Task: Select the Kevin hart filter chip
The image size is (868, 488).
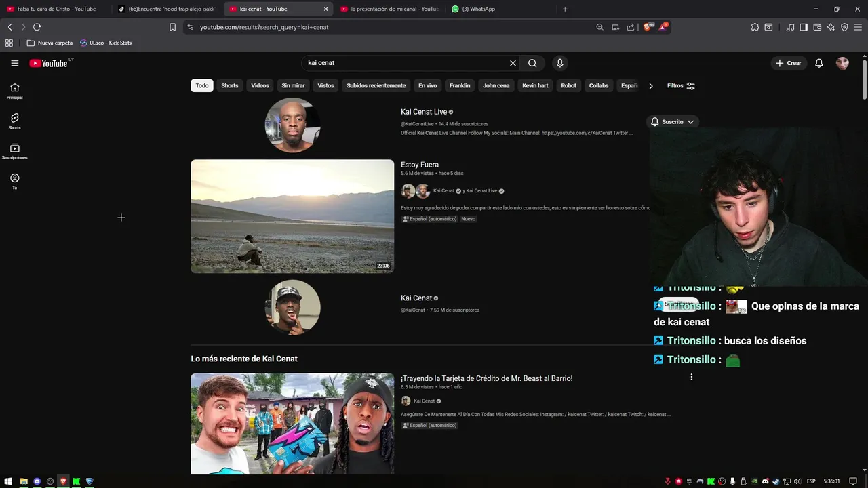Action: click(x=535, y=86)
